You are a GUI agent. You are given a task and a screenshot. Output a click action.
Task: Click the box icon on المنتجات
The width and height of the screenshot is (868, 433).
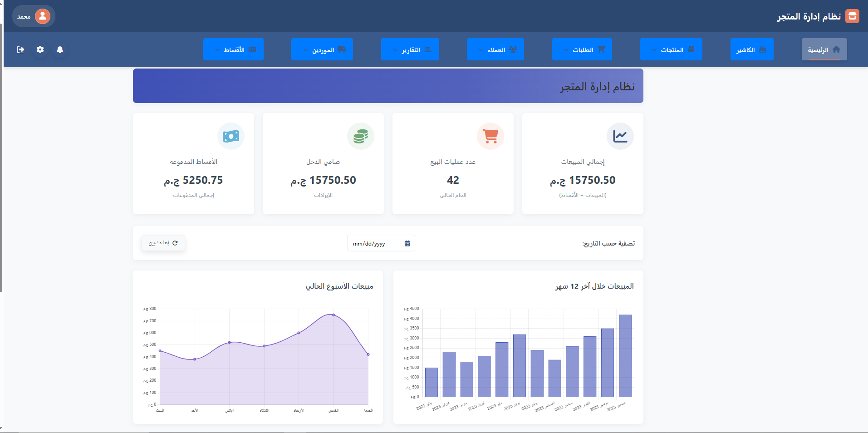691,49
